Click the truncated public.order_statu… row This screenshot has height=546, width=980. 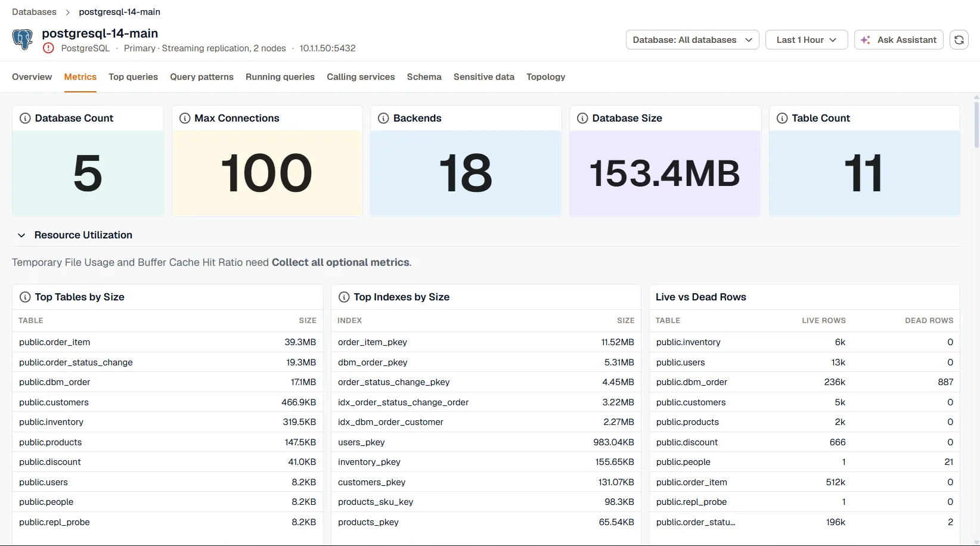click(805, 522)
